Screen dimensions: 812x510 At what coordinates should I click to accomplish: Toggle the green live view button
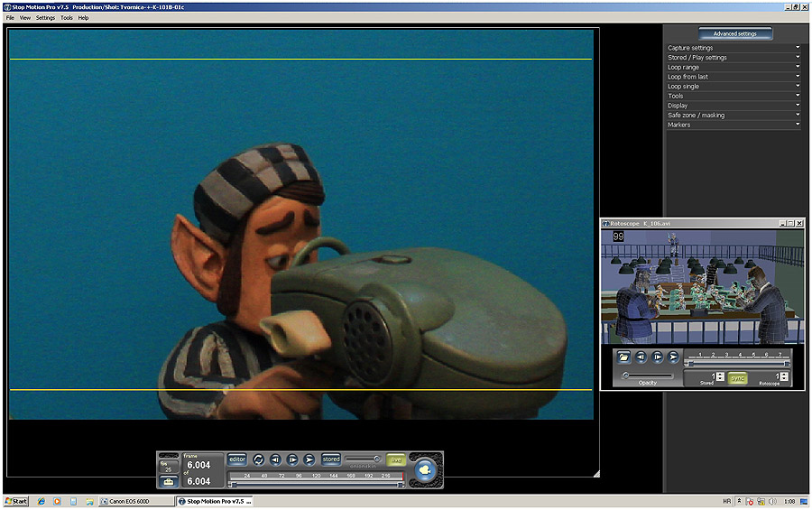396,459
